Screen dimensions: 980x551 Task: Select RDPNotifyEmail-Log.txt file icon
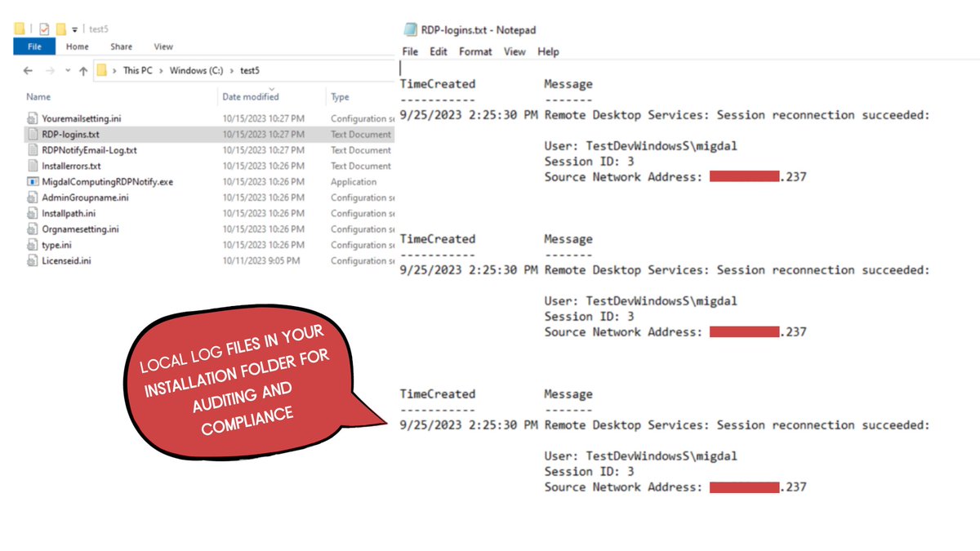(33, 150)
